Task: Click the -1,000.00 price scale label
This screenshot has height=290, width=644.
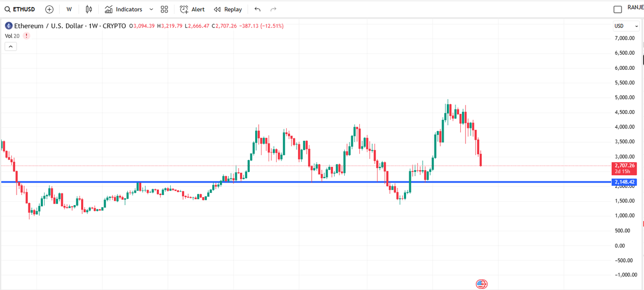Action: click(x=625, y=275)
